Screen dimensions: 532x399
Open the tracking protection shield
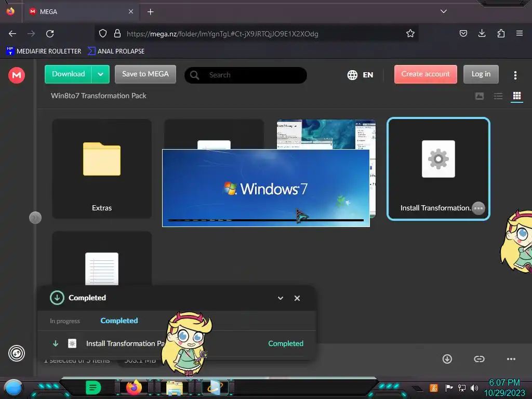coord(103,34)
